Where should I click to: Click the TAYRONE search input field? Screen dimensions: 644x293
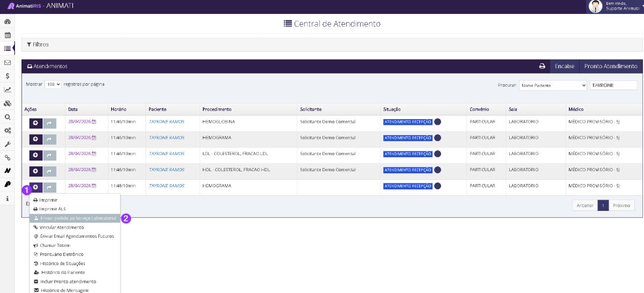coord(613,85)
